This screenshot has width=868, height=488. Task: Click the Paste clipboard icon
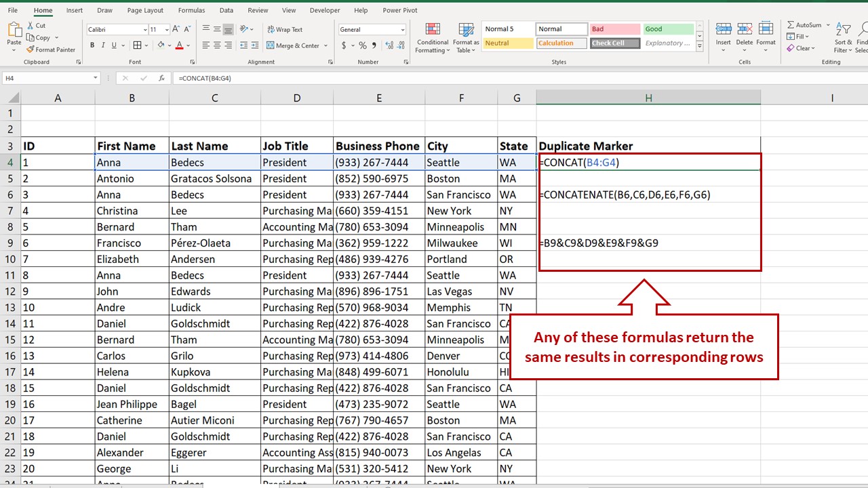point(14,30)
